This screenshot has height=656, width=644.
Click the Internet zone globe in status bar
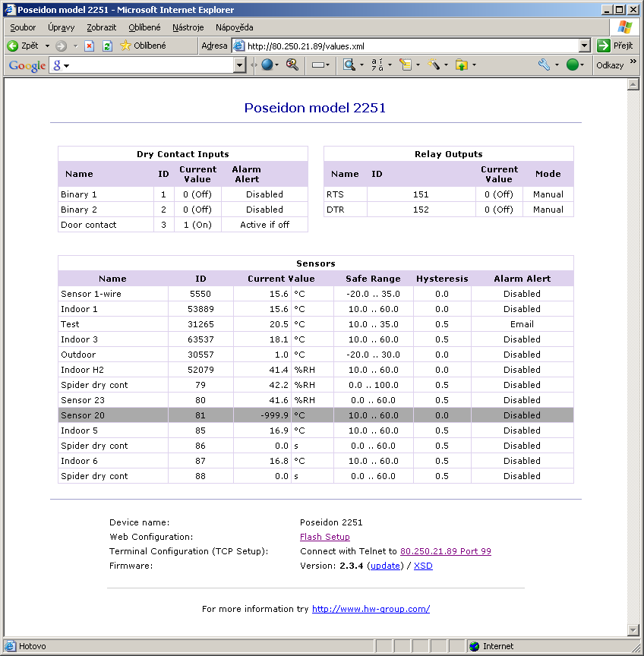click(475, 646)
